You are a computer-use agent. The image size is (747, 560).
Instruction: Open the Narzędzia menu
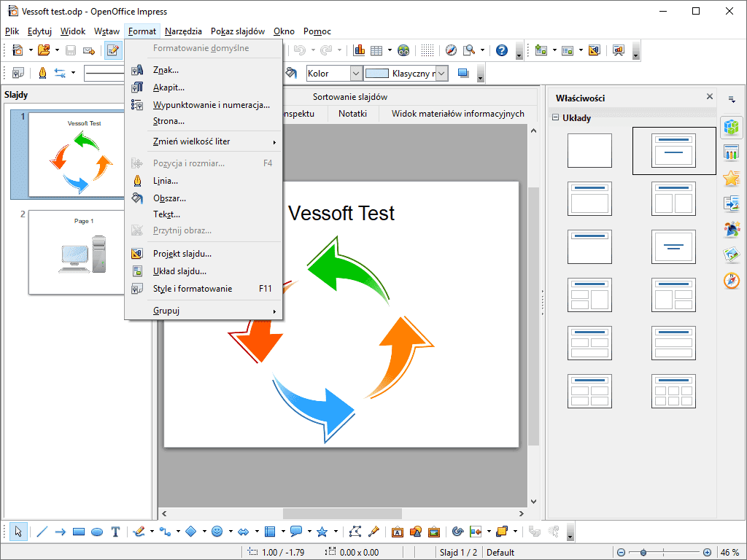coord(183,31)
